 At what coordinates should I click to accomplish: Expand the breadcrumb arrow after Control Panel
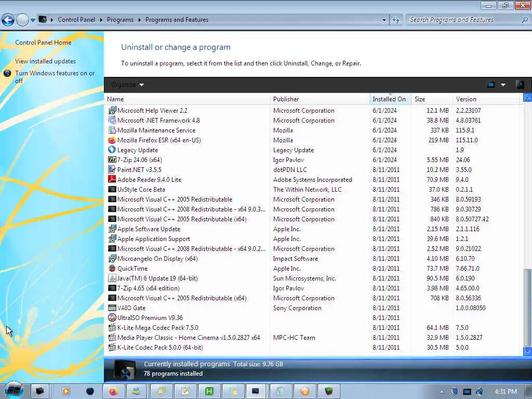click(101, 20)
